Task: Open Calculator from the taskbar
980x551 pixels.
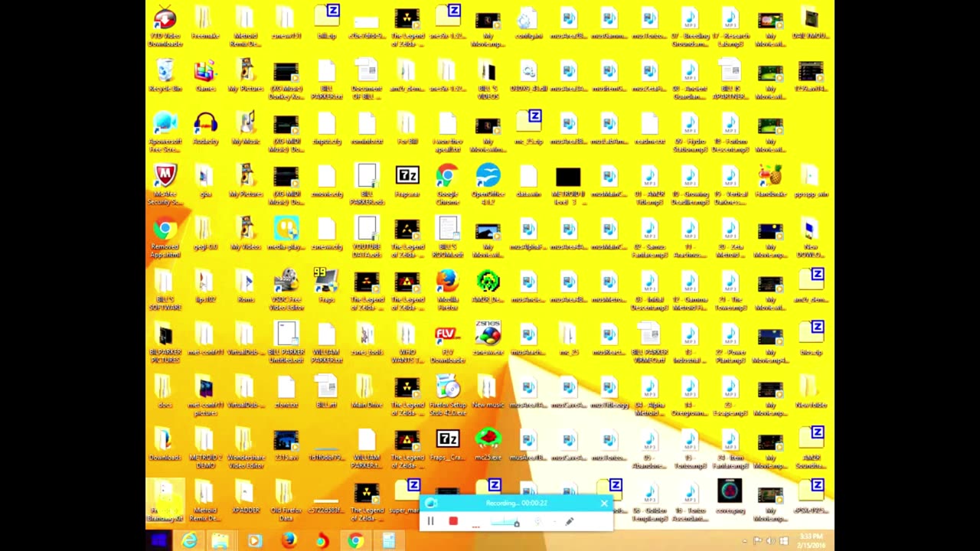Action: [x=389, y=541]
